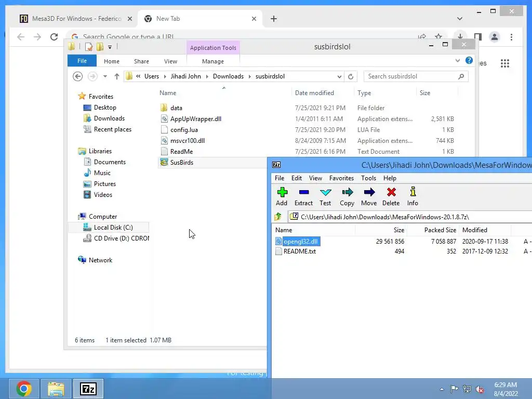Open the Explorer Share ribbon tab
Image resolution: width=532 pixels, height=399 pixels.
141,61
